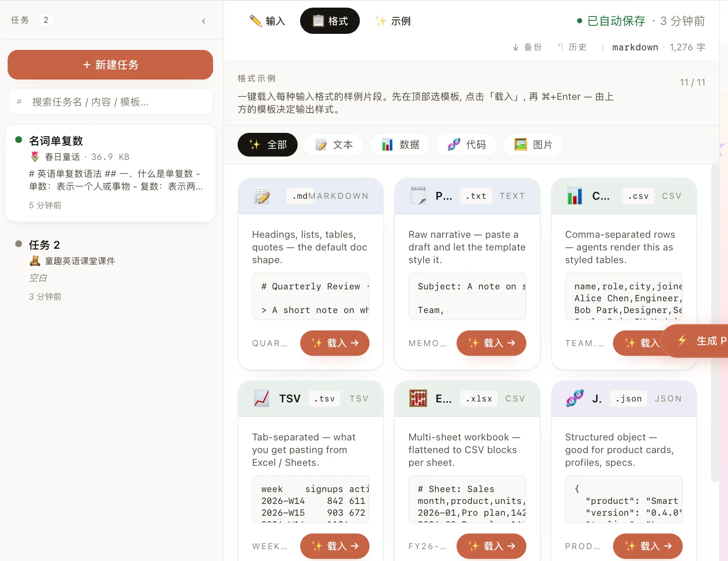Load the MEMO… text sample

click(x=491, y=343)
